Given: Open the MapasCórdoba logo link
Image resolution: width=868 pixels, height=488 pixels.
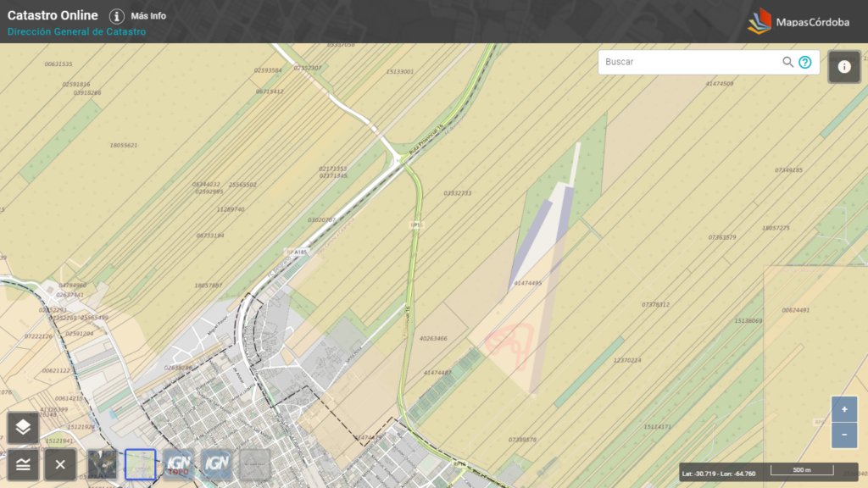Looking at the screenshot, I should tap(798, 22).
